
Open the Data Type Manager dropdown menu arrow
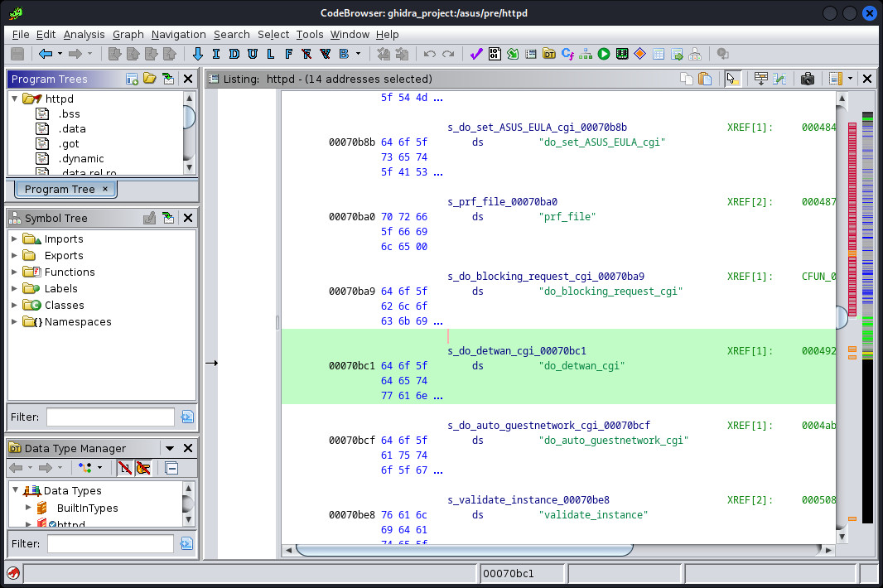coord(170,448)
